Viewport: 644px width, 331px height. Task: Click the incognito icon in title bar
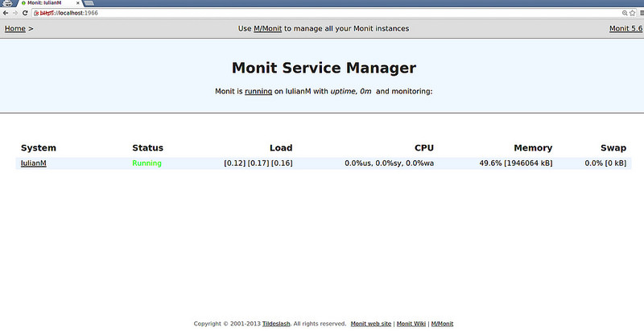pyautogui.click(x=6, y=4)
